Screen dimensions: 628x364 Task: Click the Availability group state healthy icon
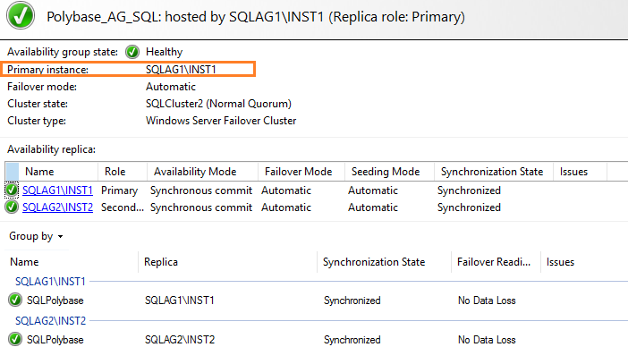(132, 52)
